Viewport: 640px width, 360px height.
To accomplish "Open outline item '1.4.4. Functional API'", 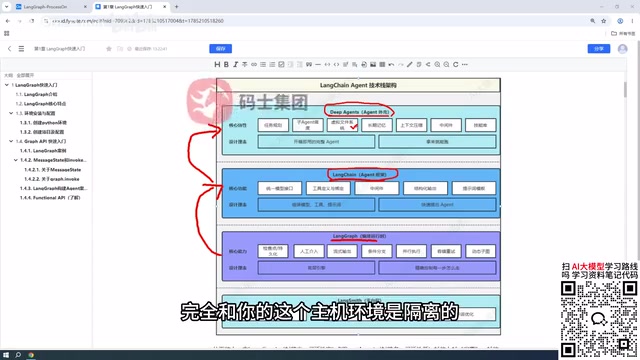I will pos(50,198).
